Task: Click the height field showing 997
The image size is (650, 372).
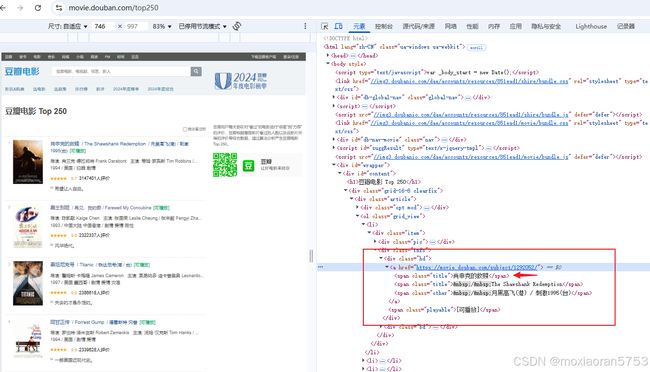Action: [132, 26]
